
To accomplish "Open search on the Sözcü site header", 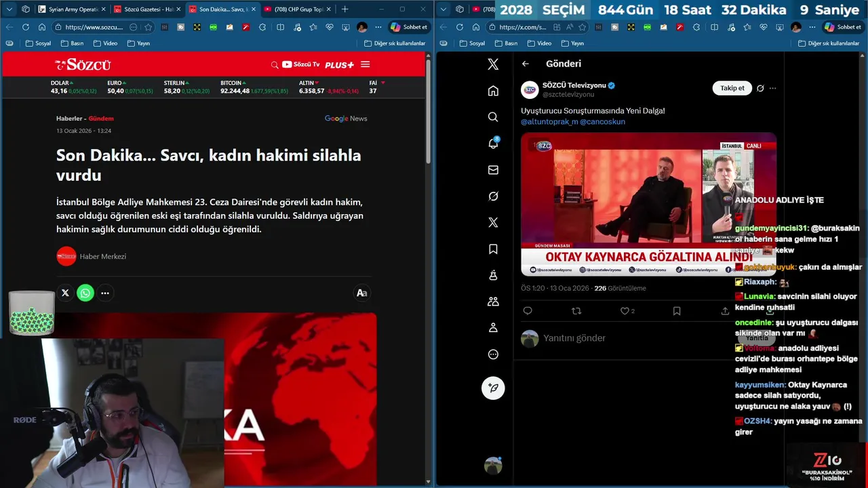I will click(275, 65).
